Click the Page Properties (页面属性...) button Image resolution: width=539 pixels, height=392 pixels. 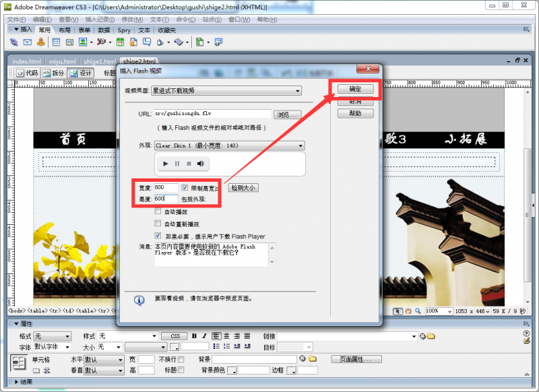tap(356, 360)
